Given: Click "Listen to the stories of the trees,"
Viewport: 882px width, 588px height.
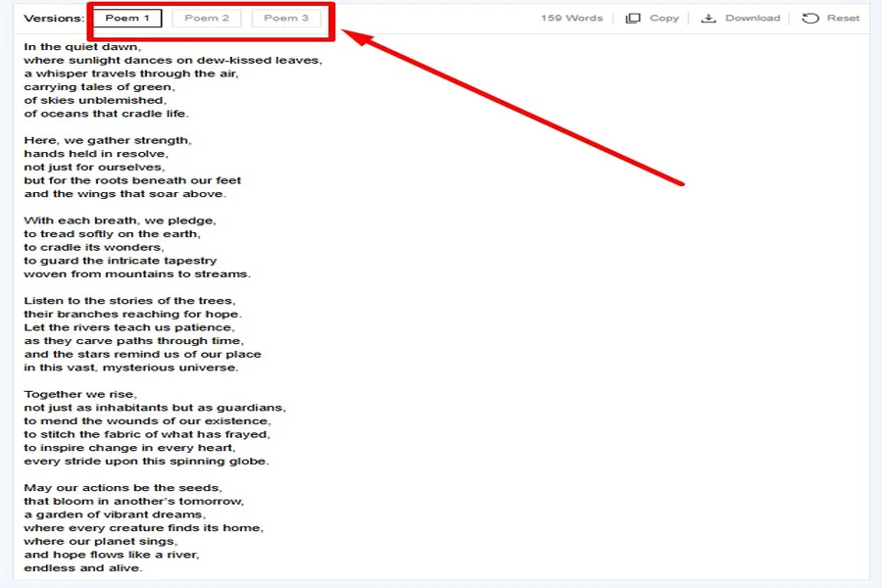Looking at the screenshot, I should pos(129,300).
